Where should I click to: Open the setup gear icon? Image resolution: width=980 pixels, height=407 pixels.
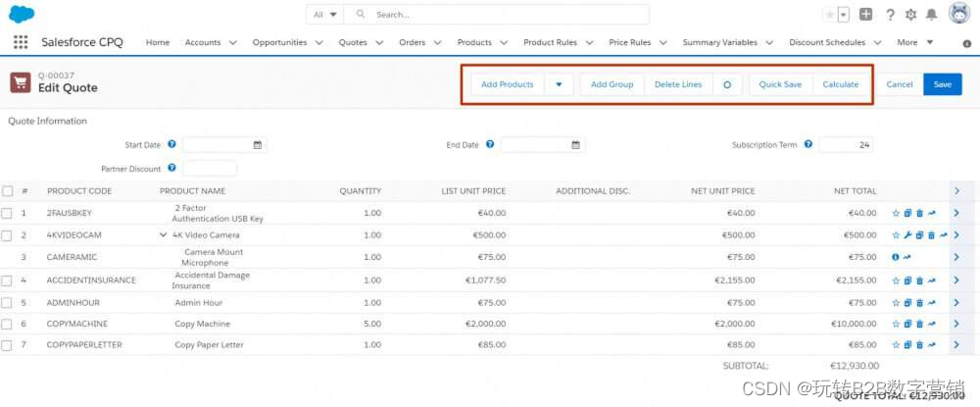910,15
